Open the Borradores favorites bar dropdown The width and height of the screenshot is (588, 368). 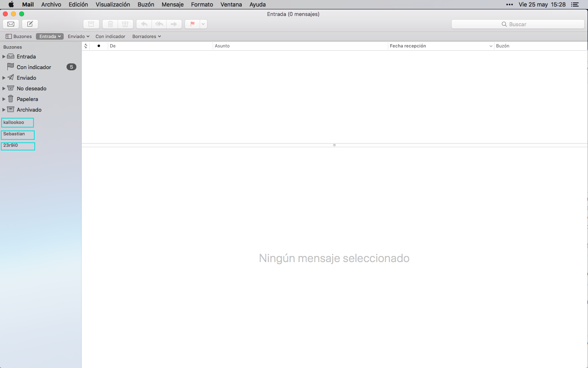tap(147, 36)
